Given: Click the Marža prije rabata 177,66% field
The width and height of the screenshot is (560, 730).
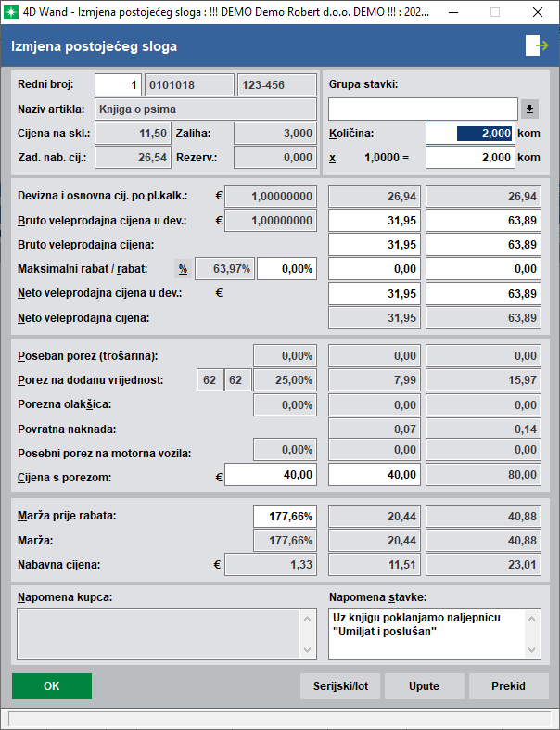Looking at the screenshot, I should point(285,517).
